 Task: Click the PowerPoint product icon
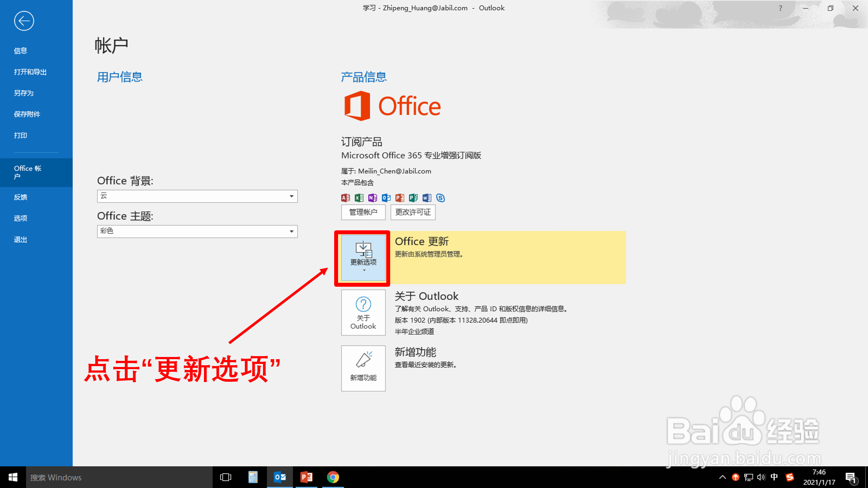(x=399, y=198)
